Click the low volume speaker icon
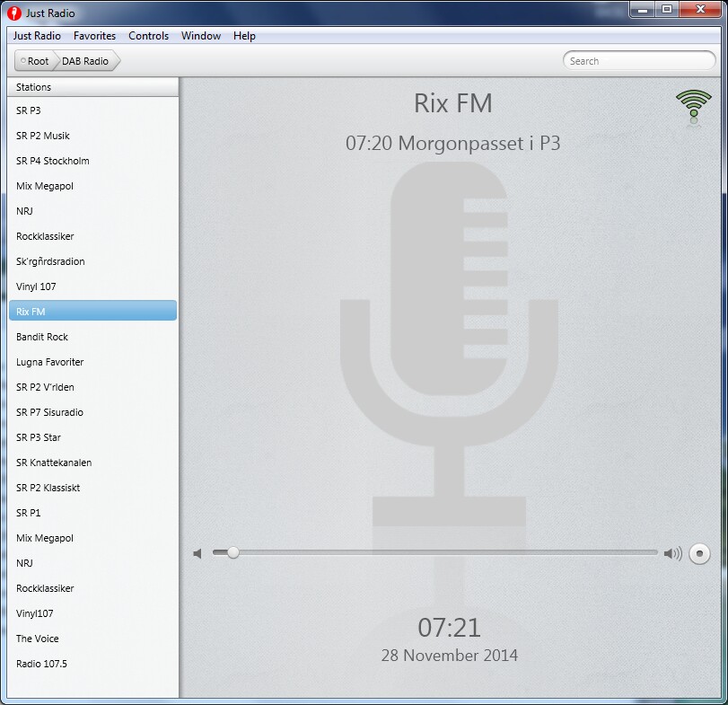 tap(197, 554)
